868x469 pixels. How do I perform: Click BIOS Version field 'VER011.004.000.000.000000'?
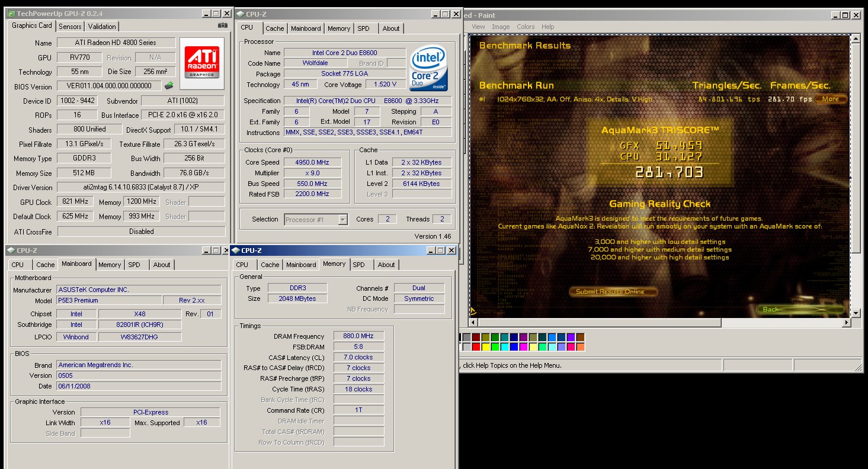110,86
